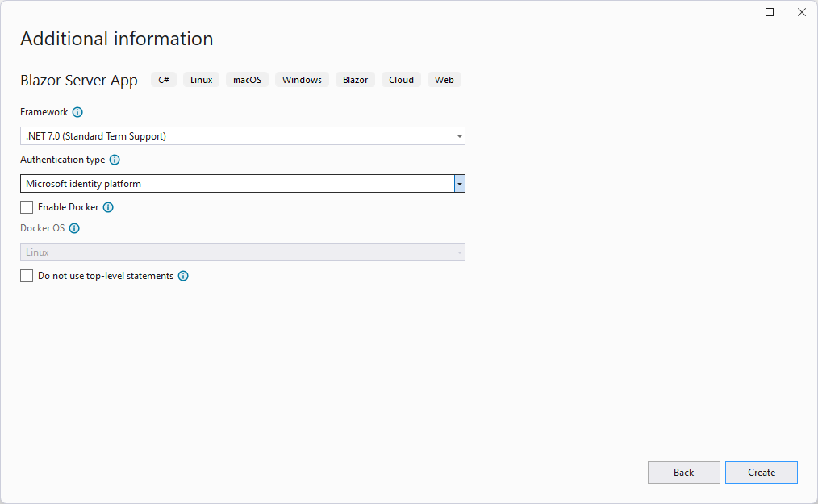Click the Cloud tag
The image size is (818, 504).
click(401, 80)
